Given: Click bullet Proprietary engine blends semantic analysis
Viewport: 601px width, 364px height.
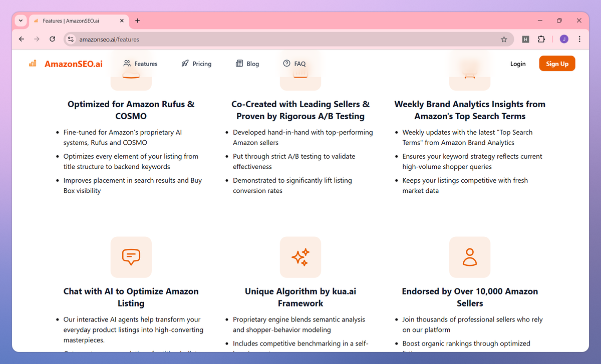Looking at the screenshot, I should tap(299, 324).
